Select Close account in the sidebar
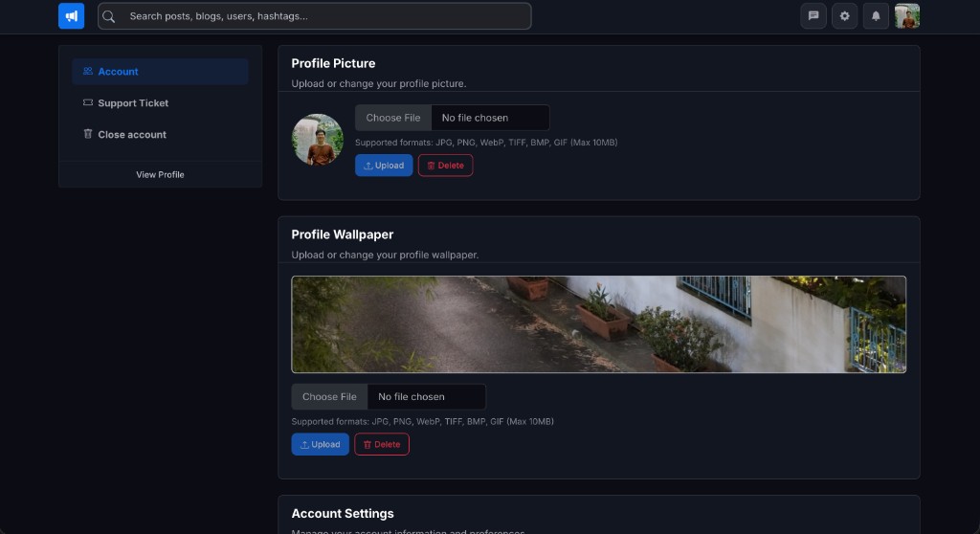The image size is (980, 534). click(160, 134)
